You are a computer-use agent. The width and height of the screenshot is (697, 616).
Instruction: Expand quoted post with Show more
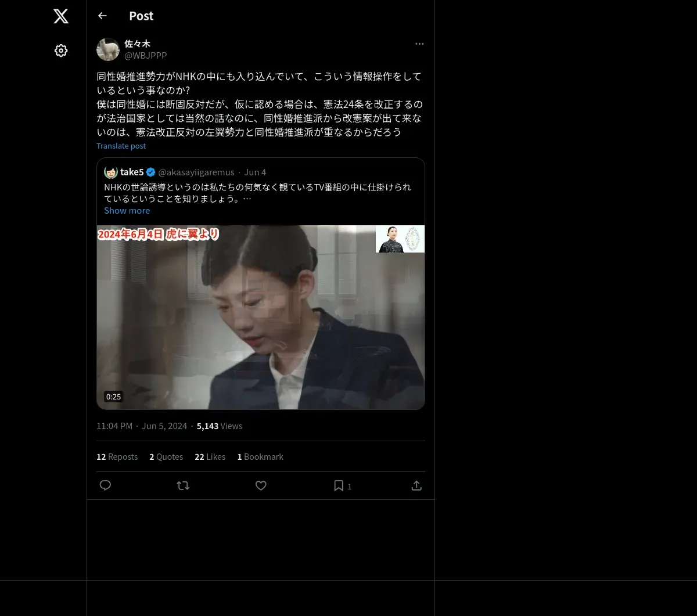pyautogui.click(x=127, y=210)
